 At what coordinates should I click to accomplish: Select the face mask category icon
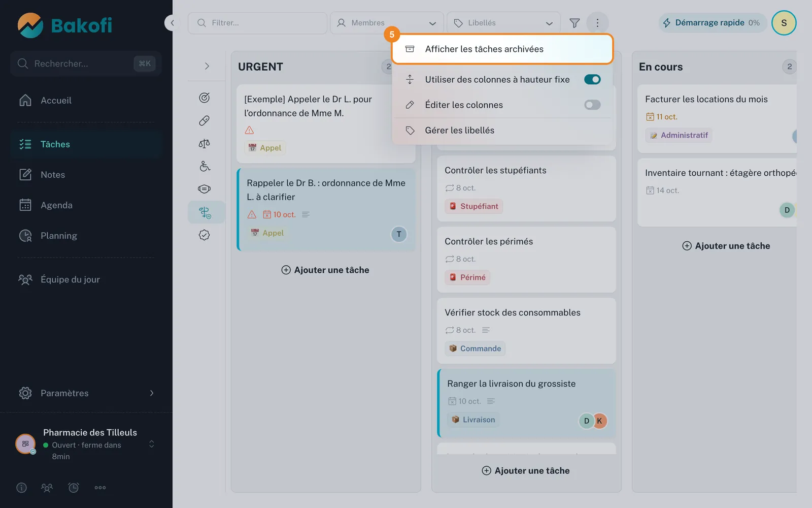pyautogui.click(x=205, y=189)
